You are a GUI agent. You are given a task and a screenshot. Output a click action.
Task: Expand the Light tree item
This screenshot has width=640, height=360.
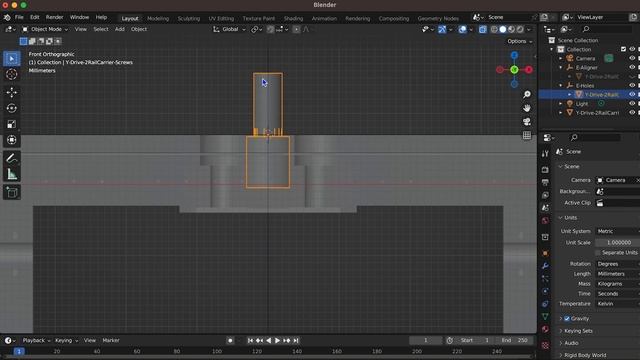[x=560, y=104]
